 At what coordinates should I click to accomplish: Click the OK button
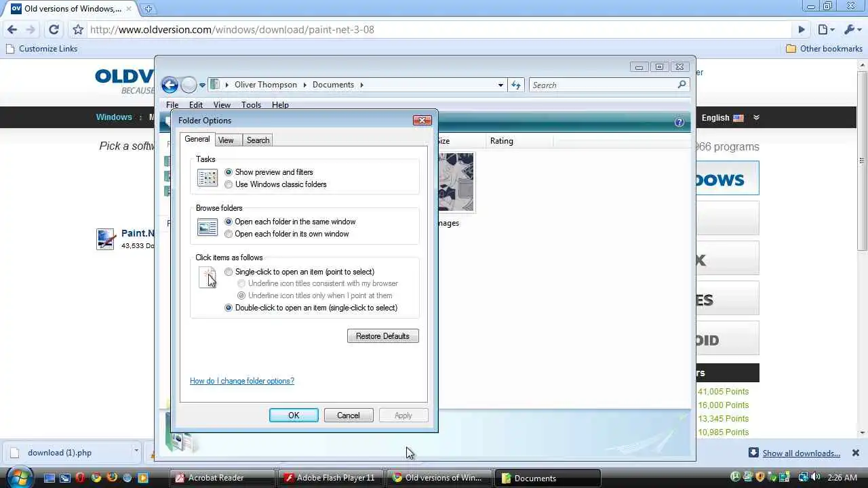[x=294, y=415]
